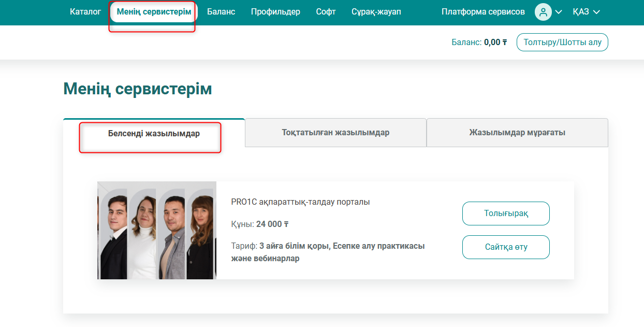
Task: Click the Платформа сервисов link
Action: (483, 12)
